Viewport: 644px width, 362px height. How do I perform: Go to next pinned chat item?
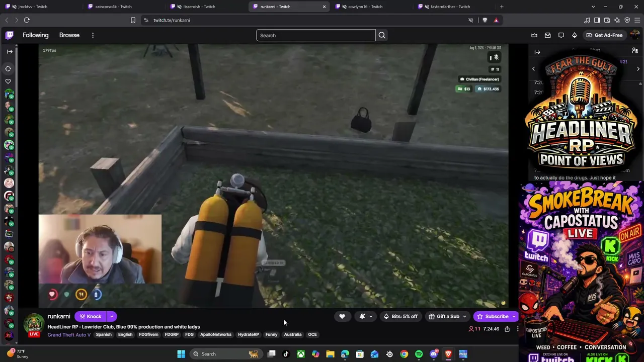[638, 69]
